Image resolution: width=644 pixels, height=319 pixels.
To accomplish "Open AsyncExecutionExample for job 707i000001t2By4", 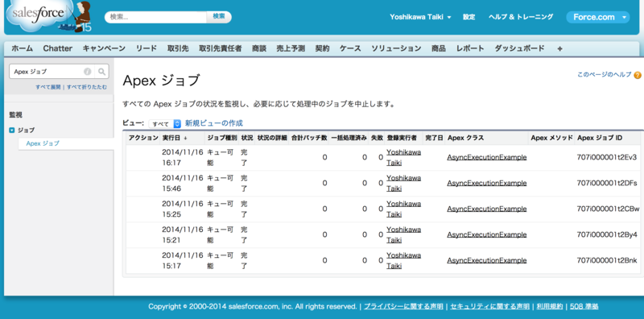I will click(487, 234).
